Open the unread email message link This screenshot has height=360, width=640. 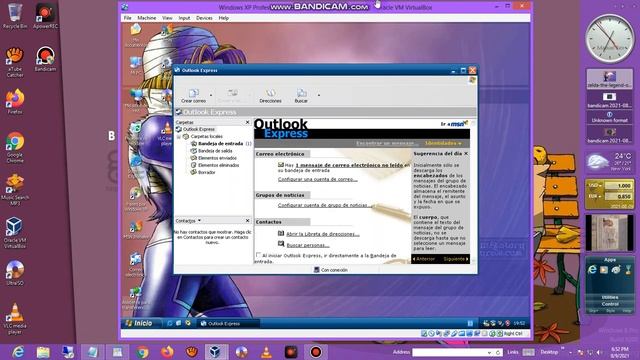tap(349, 165)
